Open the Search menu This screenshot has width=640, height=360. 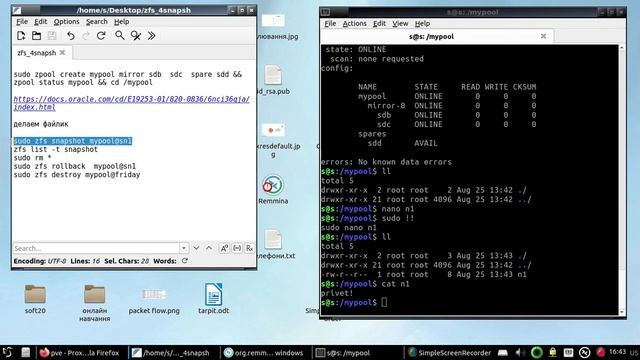97,22
